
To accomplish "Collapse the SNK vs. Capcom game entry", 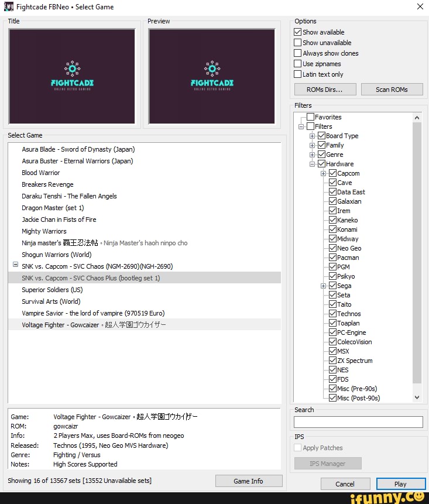I will coord(15,265).
